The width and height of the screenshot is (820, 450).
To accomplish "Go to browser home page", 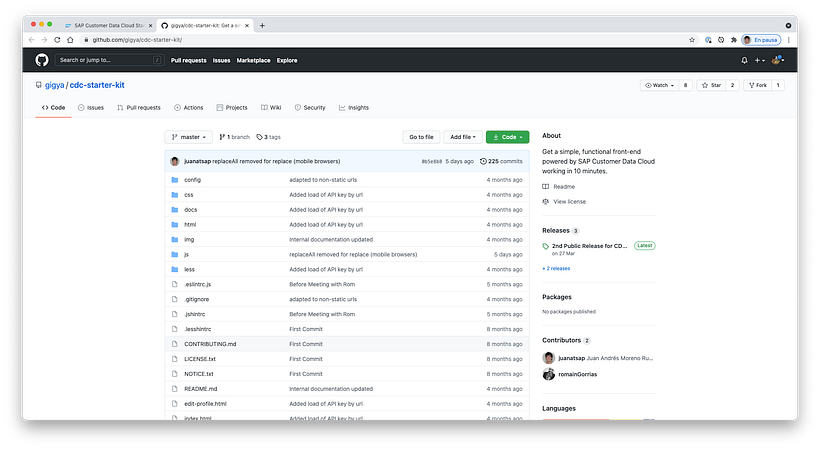I will coord(70,40).
